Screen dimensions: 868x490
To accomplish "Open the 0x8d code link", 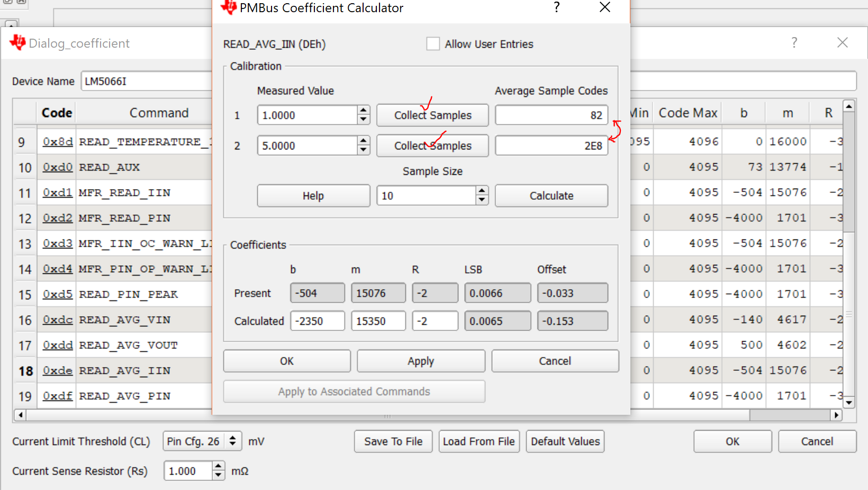I will pyautogui.click(x=58, y=141).
